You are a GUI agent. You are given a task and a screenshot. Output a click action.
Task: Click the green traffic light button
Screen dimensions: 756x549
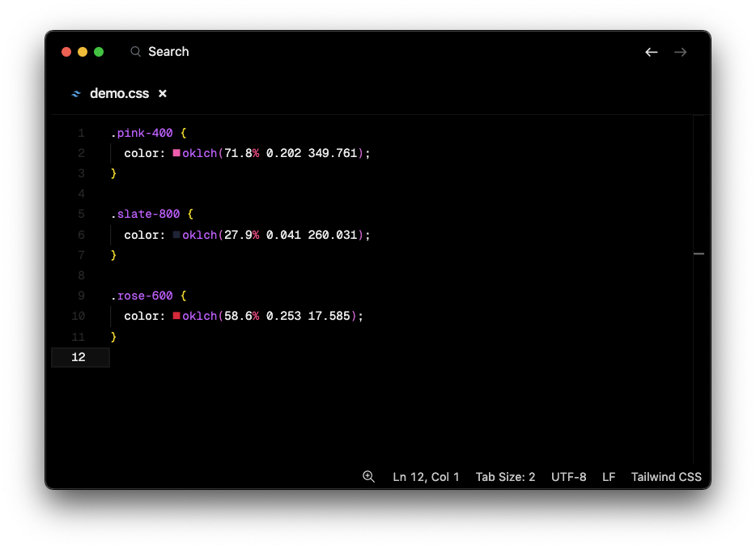click(x=98, y=51)
